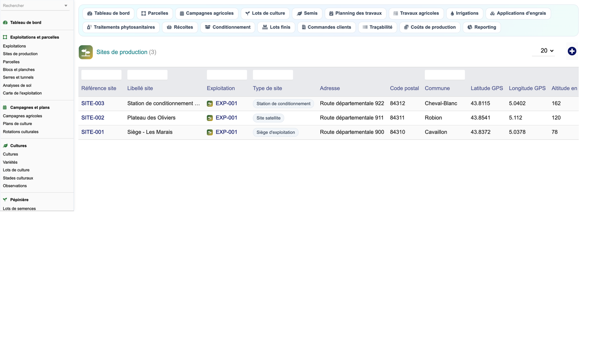Viewport: 589px width, 364px height.
Task: Select Exploitations in sidebar
Action: tap(14, 46)
